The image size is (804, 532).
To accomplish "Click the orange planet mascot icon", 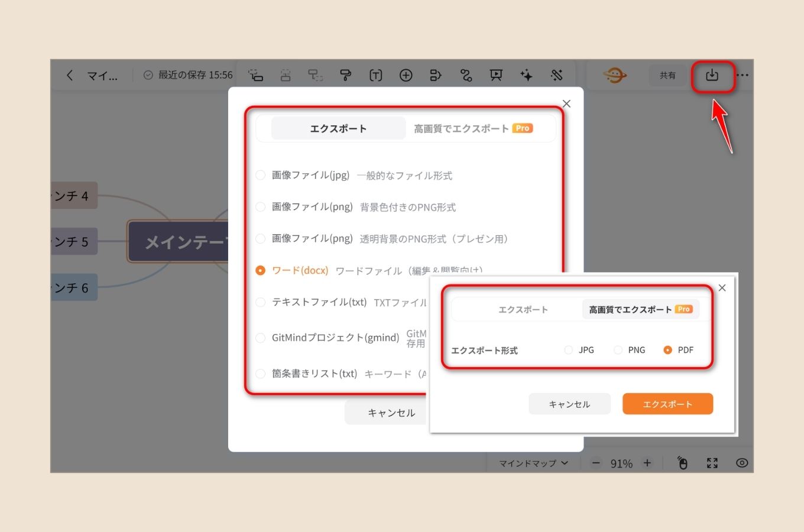I will pos(615,75).
